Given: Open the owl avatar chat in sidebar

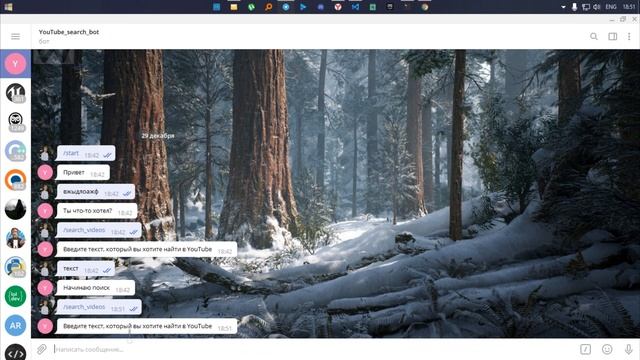Looking at the screenshot, I should tap(16, 122).
